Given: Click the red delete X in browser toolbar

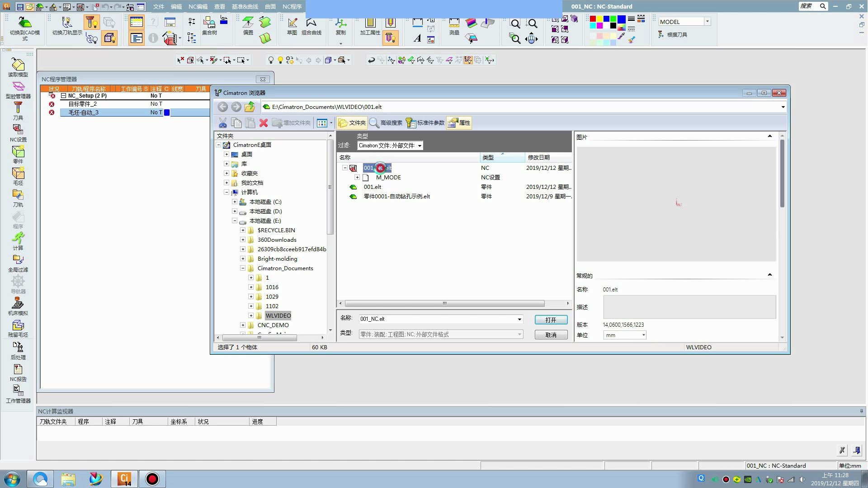Looking at the screenshot, I should (264, 123).
